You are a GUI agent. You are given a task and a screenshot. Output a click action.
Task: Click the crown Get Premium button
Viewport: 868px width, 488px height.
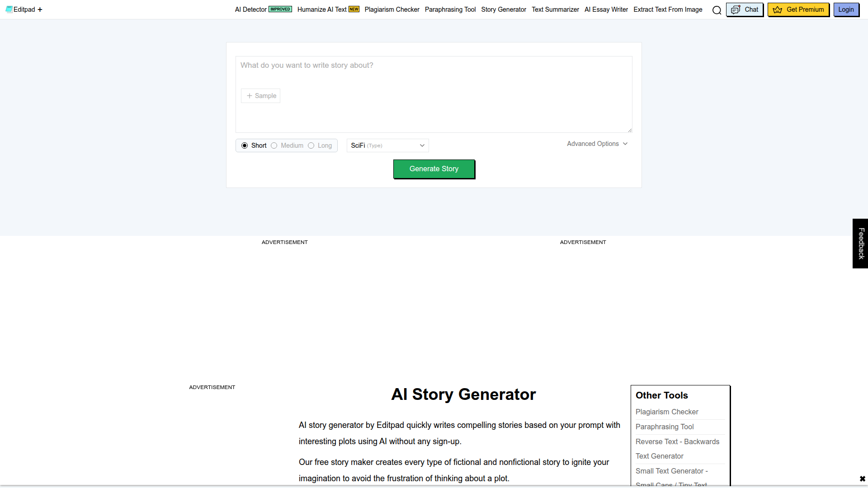click(x=798, y=9)
